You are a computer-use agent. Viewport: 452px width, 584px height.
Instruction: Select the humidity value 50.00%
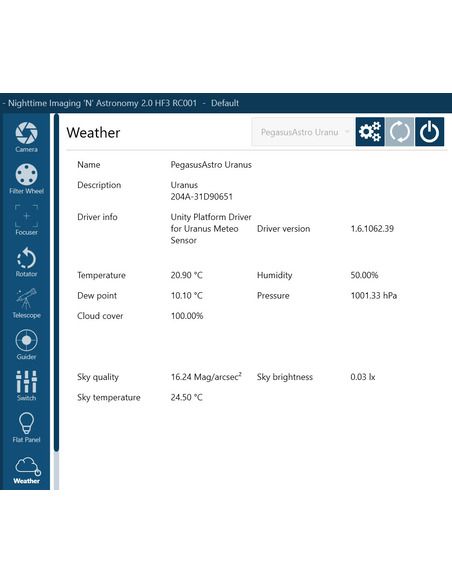(x=364, y=275)
